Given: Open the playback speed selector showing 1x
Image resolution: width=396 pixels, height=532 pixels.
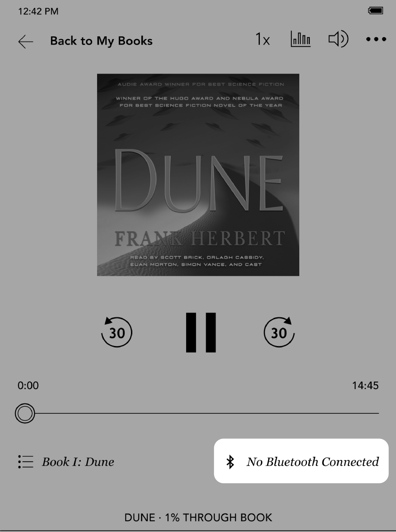Looking at the screenshot, I should (263, 40).
